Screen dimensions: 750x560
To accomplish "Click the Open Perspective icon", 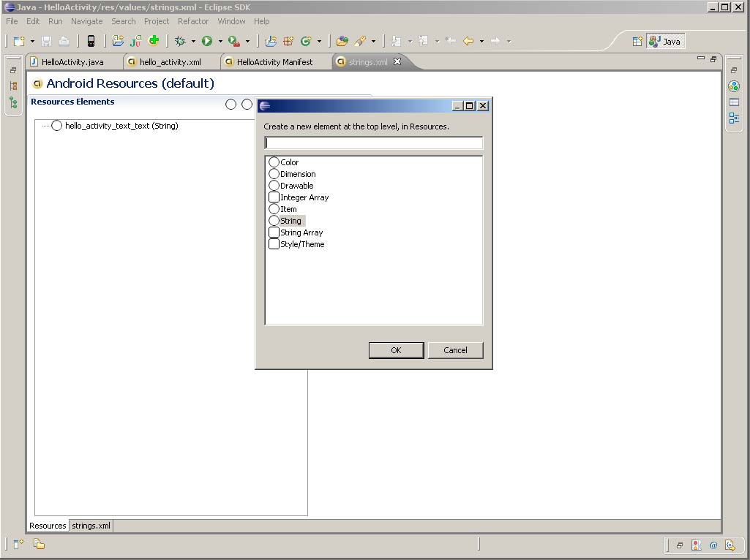I will pos(637,42).
